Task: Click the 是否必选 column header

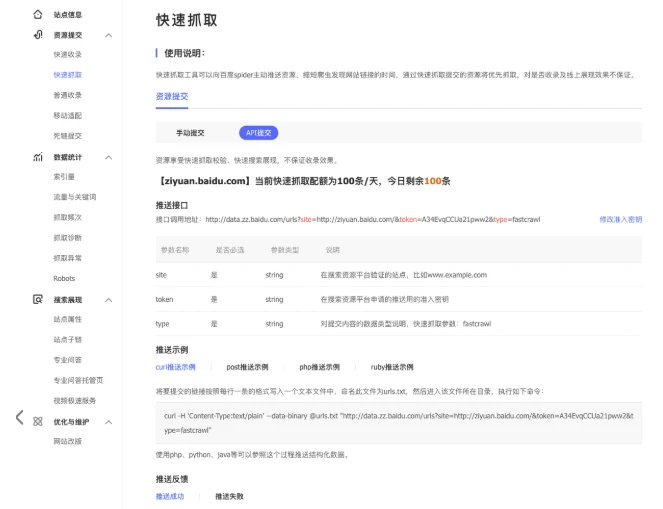Action: [x=230, y=250]
